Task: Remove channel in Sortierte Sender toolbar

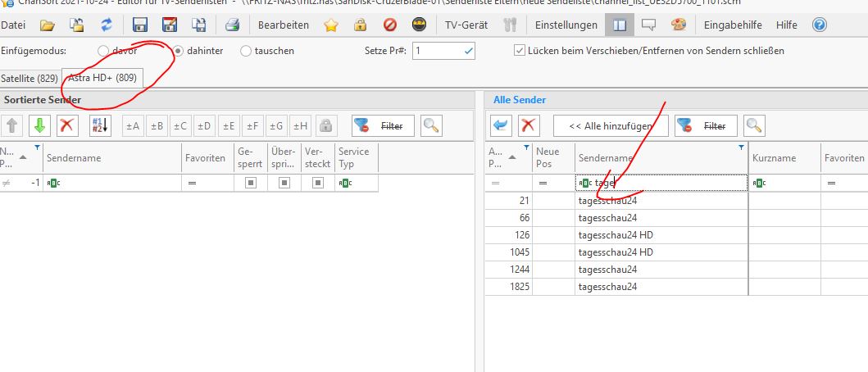Action: [x=67, y=125]
